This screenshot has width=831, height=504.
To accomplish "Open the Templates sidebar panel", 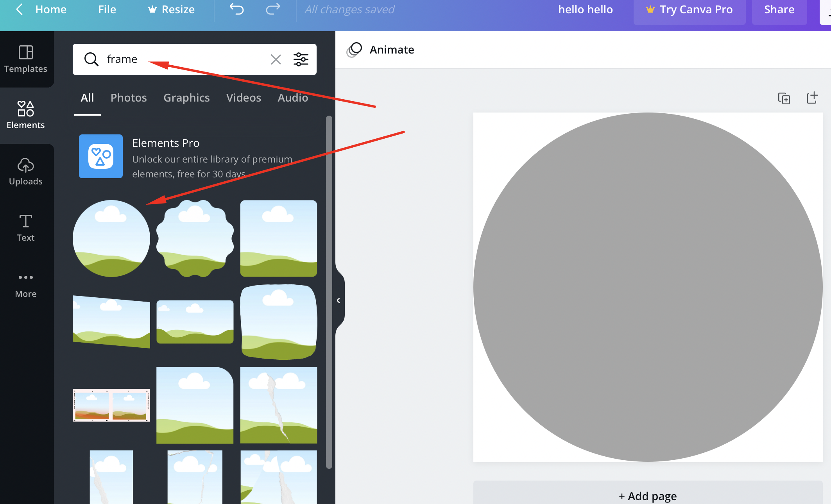I will [x=26, y=59].
